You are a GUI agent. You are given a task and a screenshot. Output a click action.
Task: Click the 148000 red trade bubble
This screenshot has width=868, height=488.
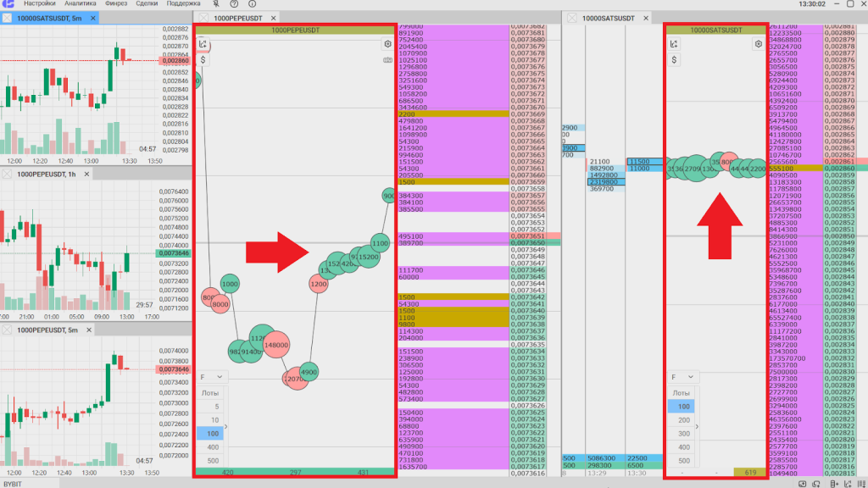point(276,346)
